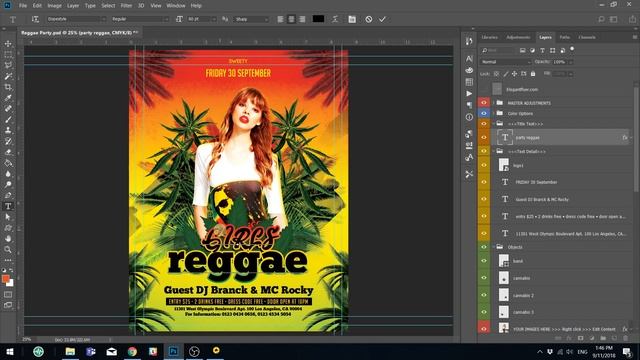Align text left
The width and height of the screenshot is (640, 360).
point(280,19)
